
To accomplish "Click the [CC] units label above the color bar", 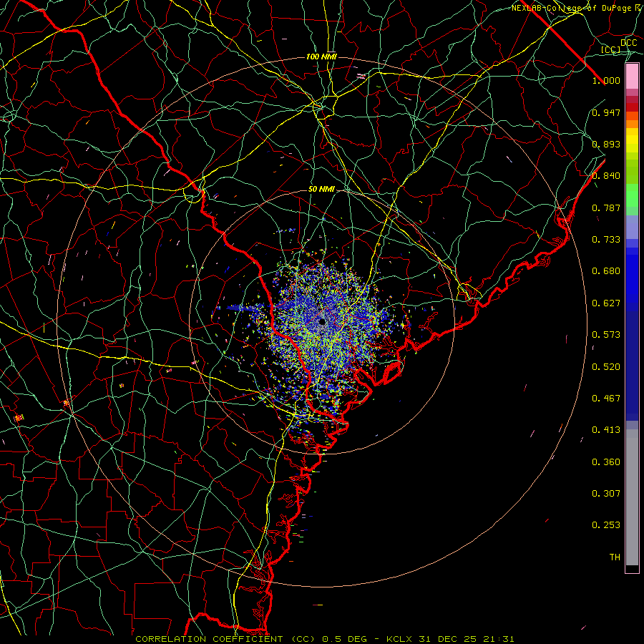I will click(610, 49).
